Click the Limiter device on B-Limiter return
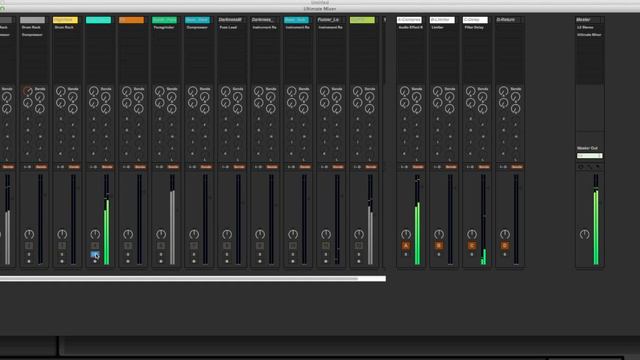 pyautogui.click(x=438, y=27)
